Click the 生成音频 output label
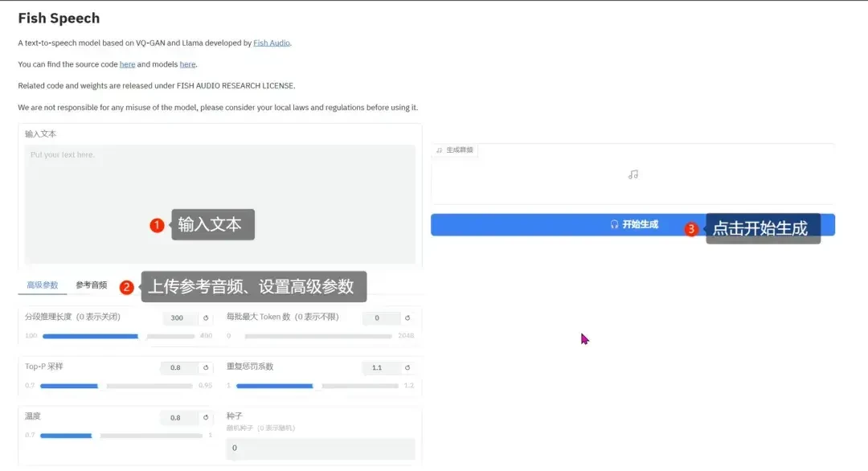This screenshot has width=868, height=471. pyautogui.click(x=455, y=150)
